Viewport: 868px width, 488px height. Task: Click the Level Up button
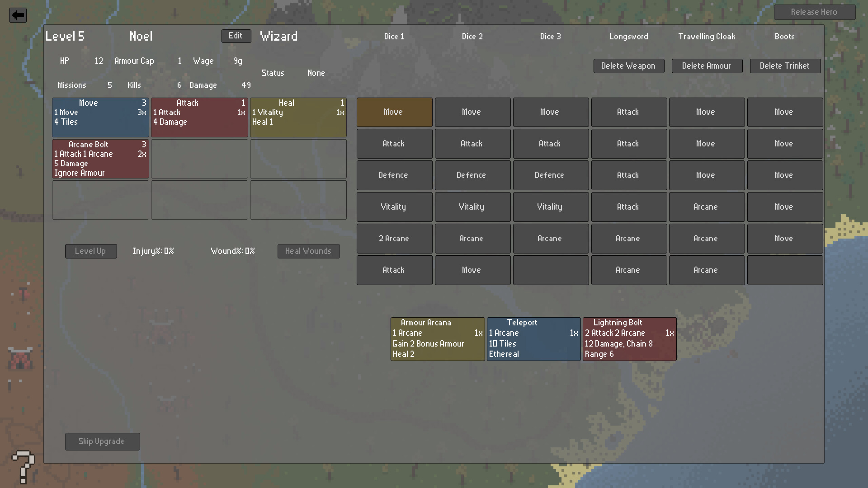click(91, 251)
